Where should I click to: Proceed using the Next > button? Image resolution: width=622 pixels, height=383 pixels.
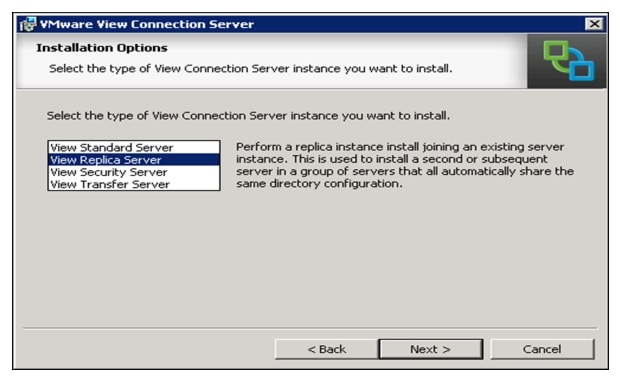[x=431, y=349]
